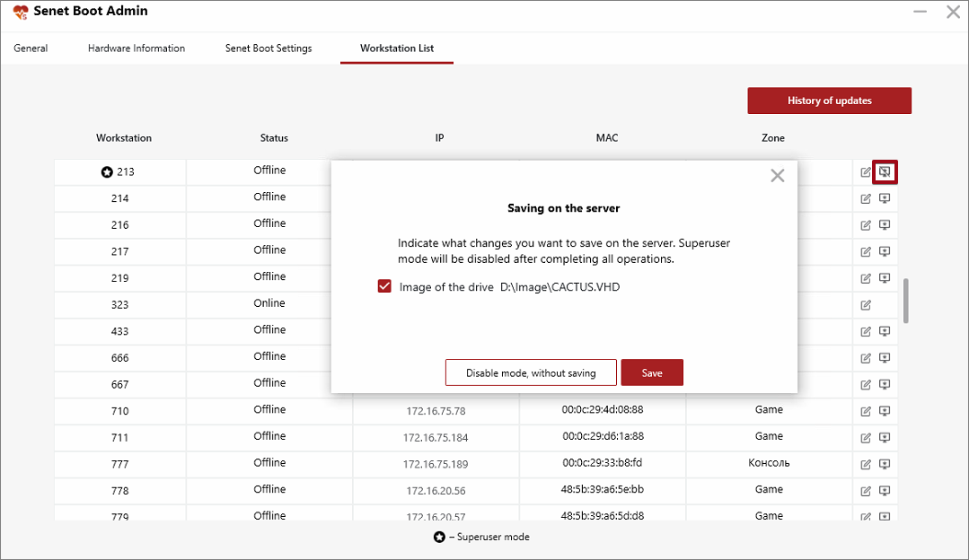
Task: Click Disable mode, without saving
Action: point(531,372)
